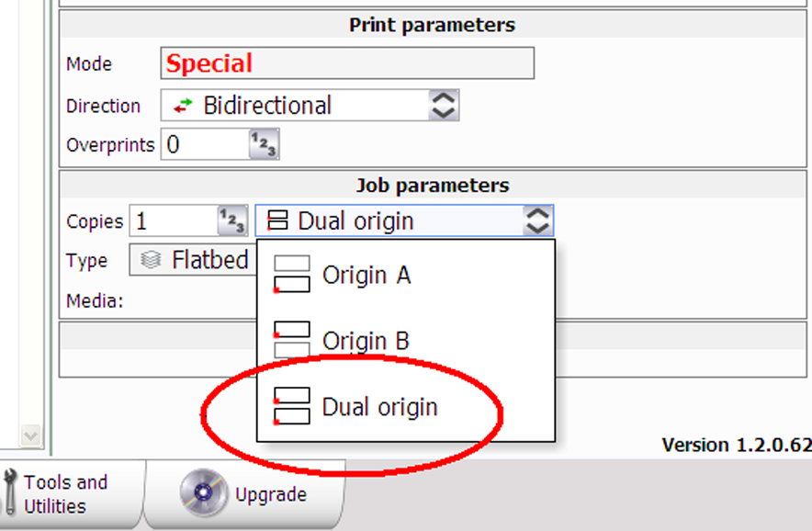
Task: Click the Dual origin layout icon in list
Action: click(x=292, y=407)
